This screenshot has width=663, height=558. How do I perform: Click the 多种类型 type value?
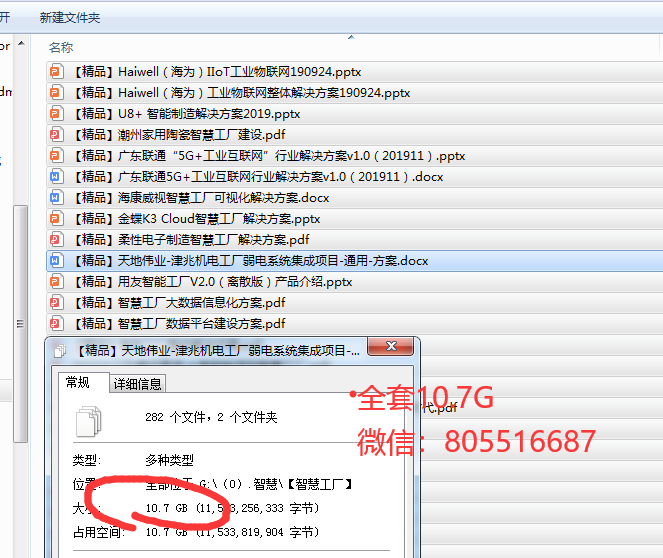click(x=170, y=460)
